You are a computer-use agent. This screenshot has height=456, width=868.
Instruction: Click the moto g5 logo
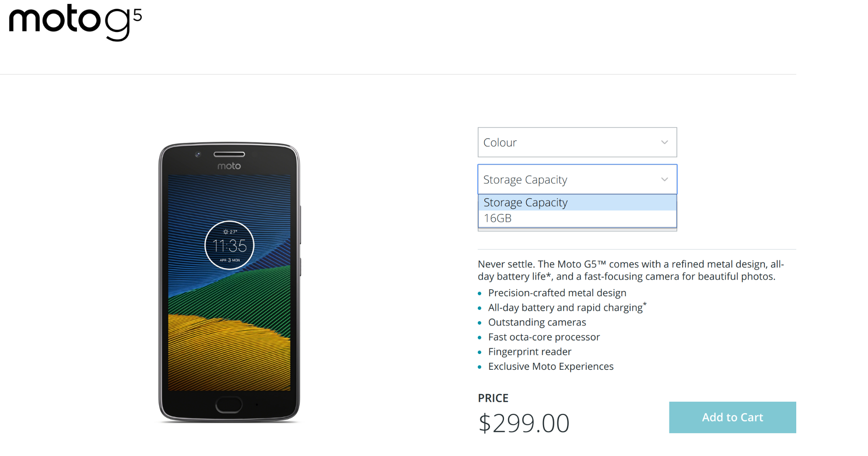point(75,22)
